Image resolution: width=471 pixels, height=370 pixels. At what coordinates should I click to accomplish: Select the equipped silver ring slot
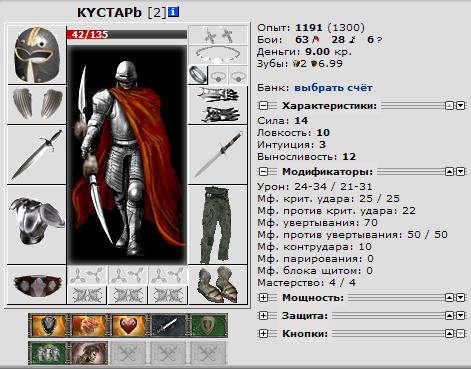[x=198, y=75]
